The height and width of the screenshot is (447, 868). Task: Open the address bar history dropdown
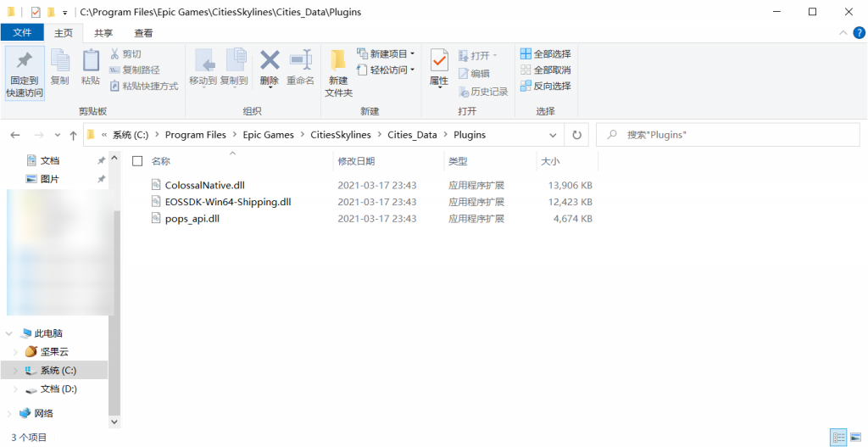tap(553, 135)
